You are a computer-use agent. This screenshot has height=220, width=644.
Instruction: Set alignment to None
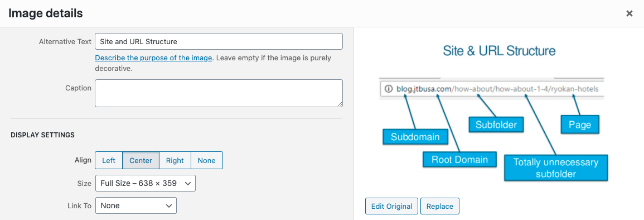207,160
